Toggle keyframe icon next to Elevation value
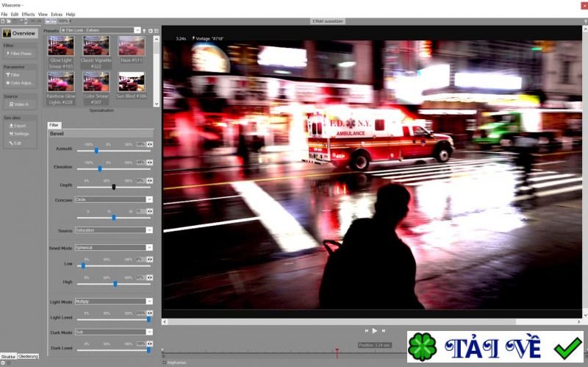The height and width of the screenshot is (367, 588). pos(150,163)
